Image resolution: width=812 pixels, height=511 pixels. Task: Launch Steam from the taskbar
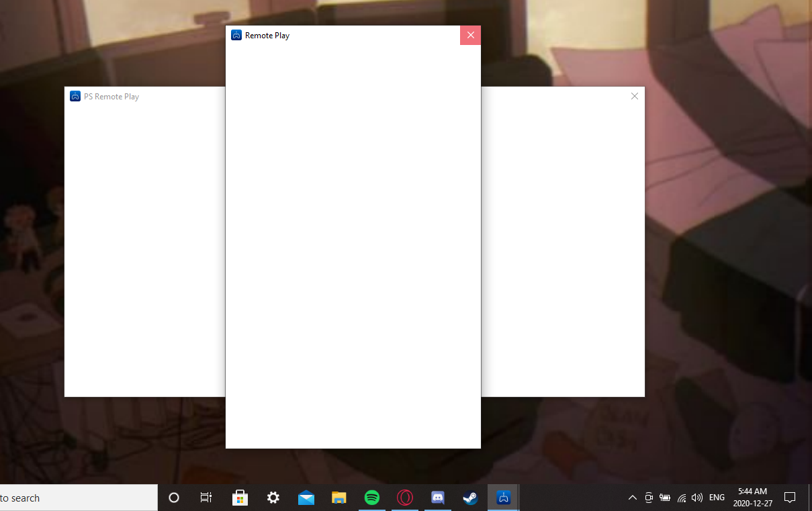point(470,498)
